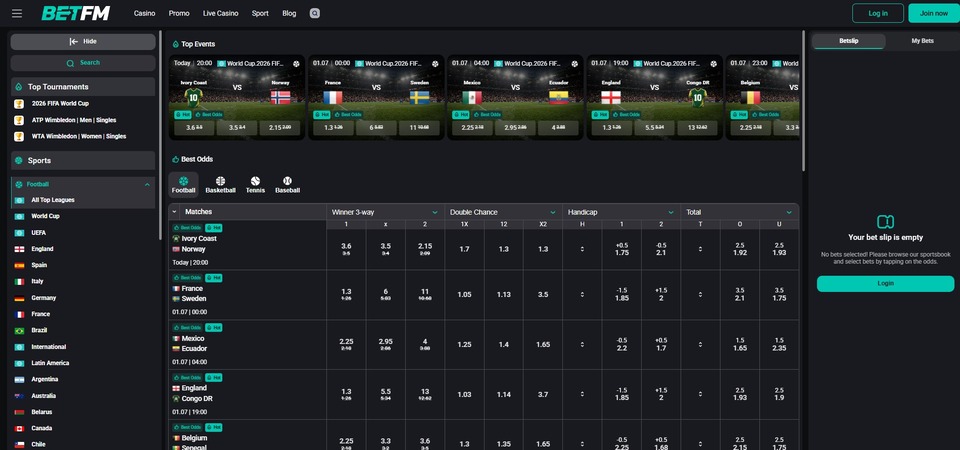This screenshot has height=450, width=960.
Task: Open the Live Casino menu item
Action: pos(220,13)
